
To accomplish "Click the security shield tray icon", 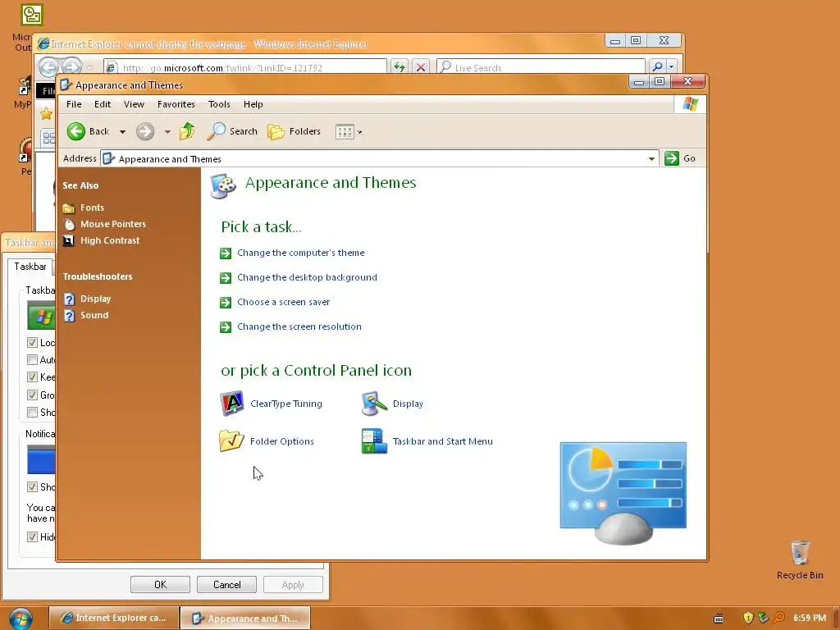I will pos(748,618).
